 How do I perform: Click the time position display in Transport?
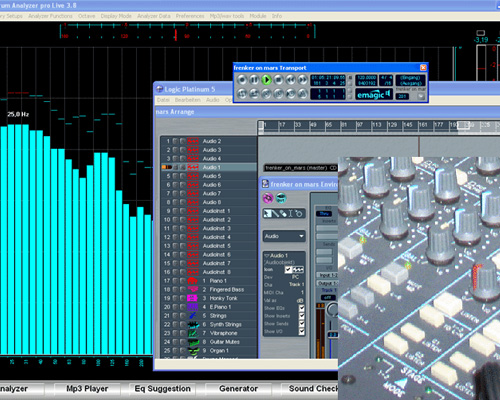pos(328,80)
